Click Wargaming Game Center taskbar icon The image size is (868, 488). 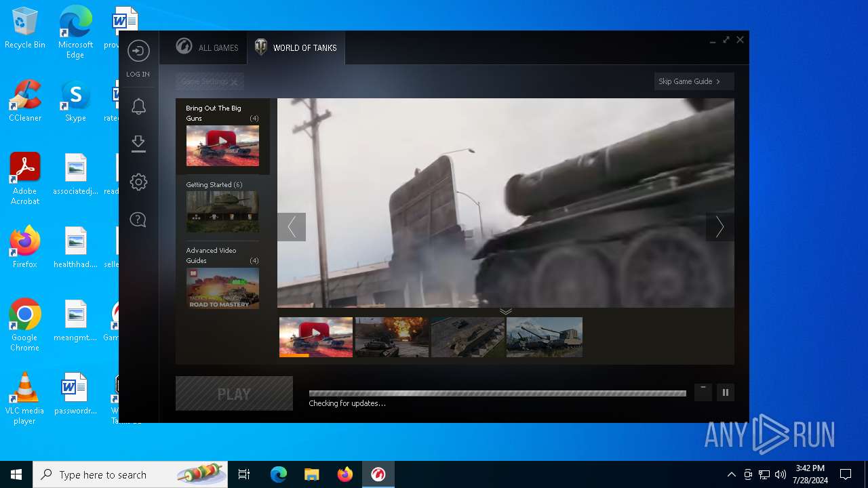click(x=378, y=474)
